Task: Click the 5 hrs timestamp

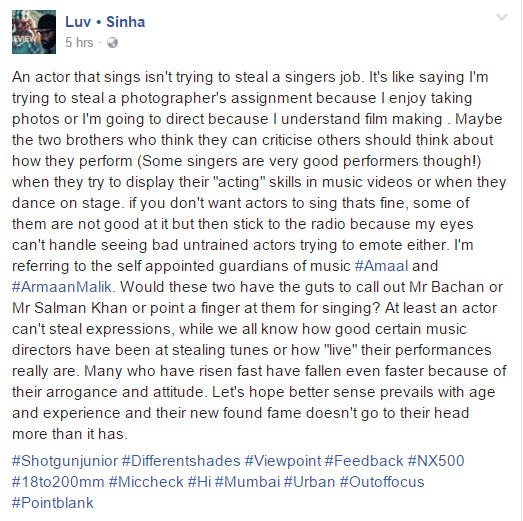Action: 79,43
